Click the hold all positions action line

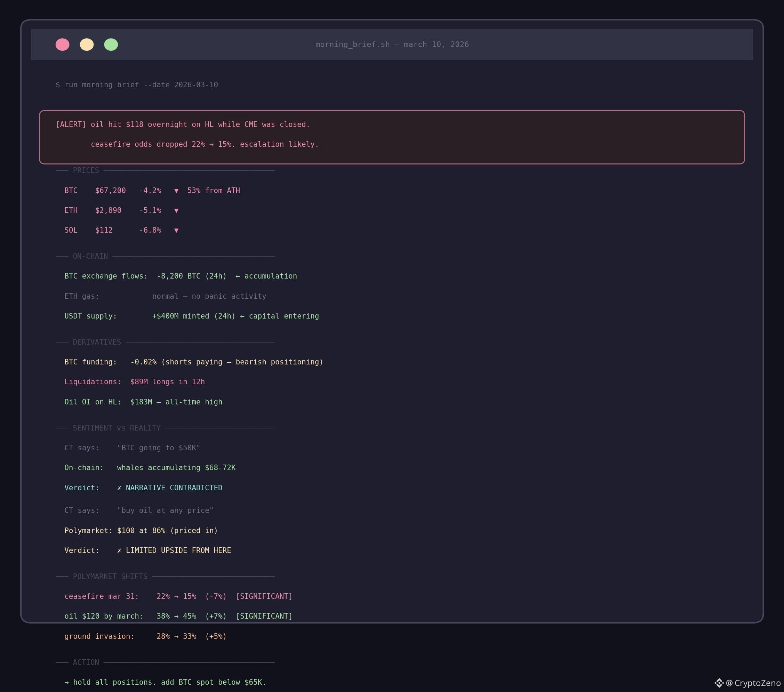coord(165,682)
